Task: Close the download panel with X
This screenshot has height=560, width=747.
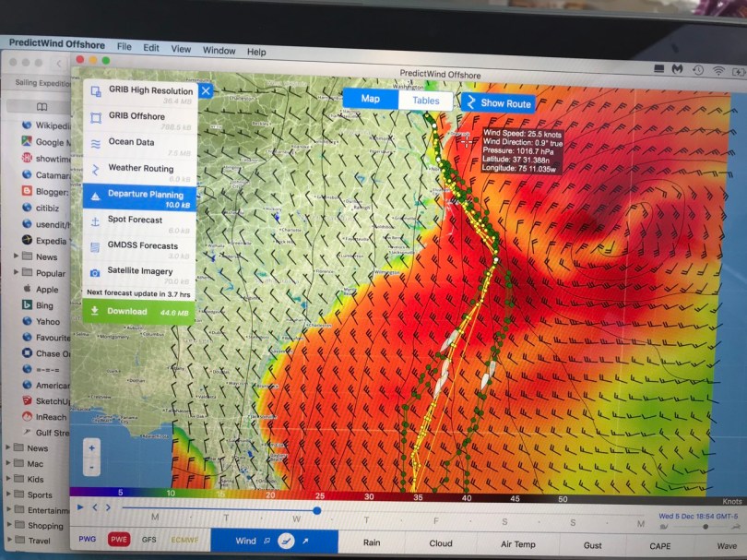Action: pos(206,90)
